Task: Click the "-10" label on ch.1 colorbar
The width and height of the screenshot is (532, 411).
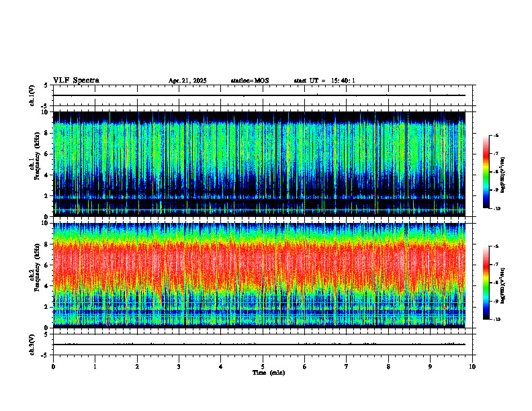Action: pos(496,209)
